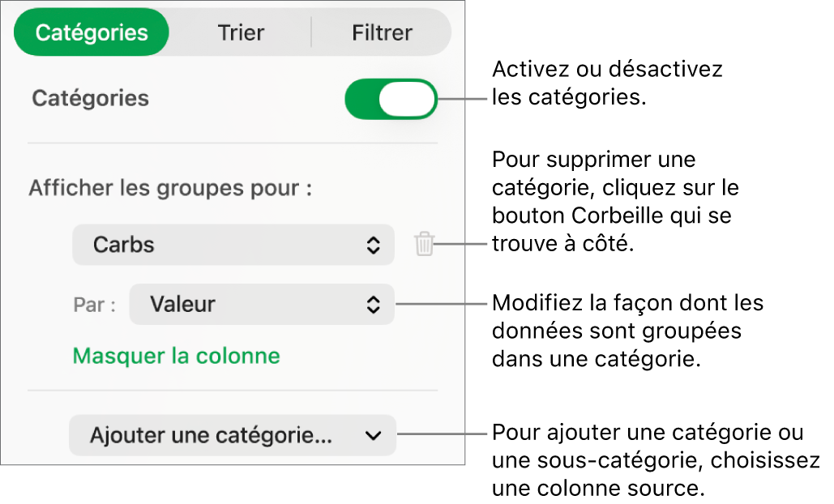Viewport: 834px width, 504px height.
Task: Click the up-down arrows beside Carbs
Action: [374, 244]
